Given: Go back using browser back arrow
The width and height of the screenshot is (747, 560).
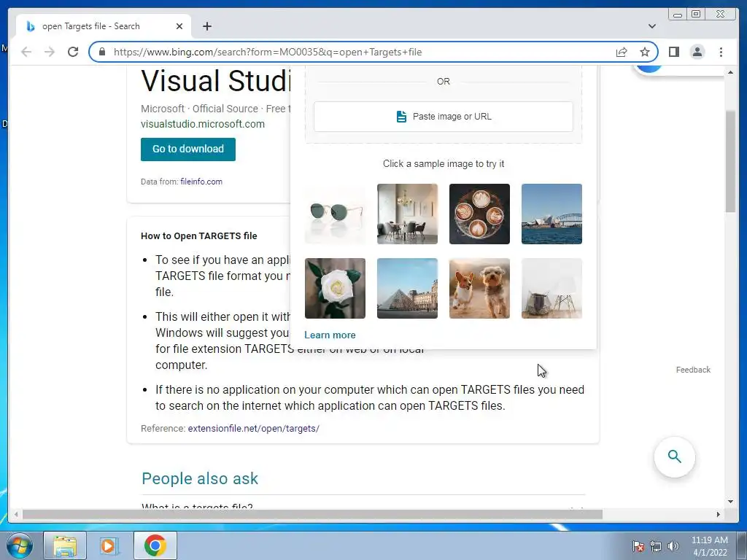Looking at the screenshot, I should point(26,52).
